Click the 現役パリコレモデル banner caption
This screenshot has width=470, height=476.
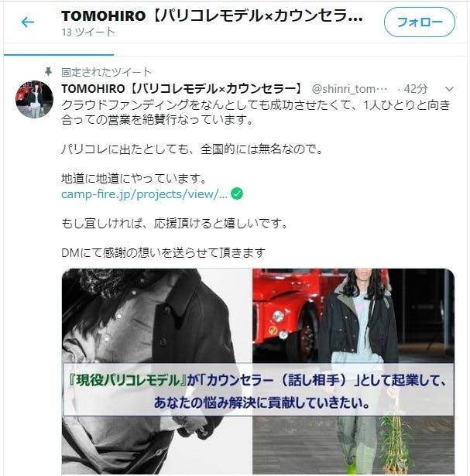[x=259, y=390]
